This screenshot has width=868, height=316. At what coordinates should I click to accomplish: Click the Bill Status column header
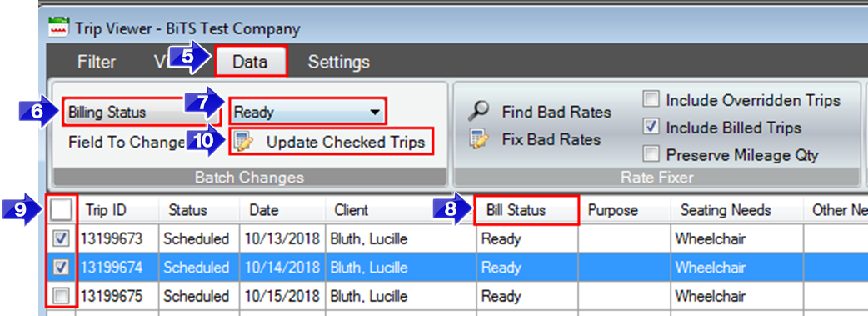[526, 210]
